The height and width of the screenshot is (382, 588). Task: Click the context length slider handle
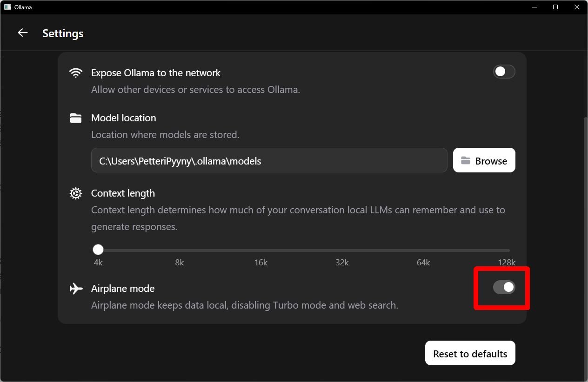[98, 250]
